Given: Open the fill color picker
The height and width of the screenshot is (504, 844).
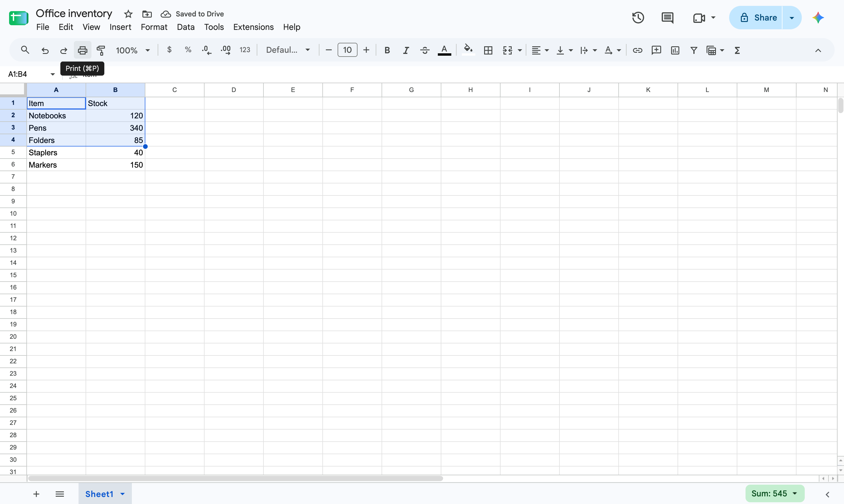Looking at the screenshot, I should coord(468,50).
